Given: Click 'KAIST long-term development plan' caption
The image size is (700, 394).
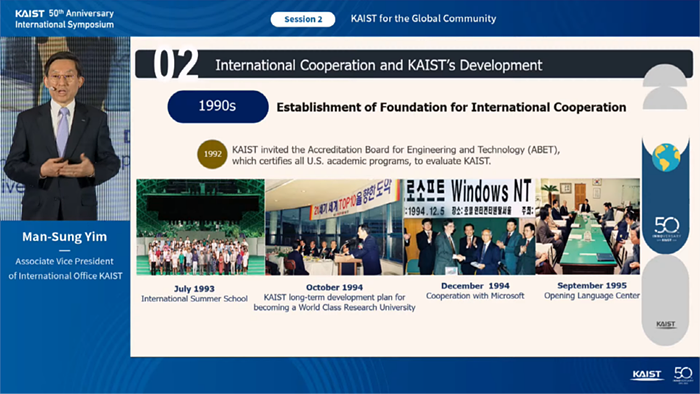Looking at the screenshot, I should pos(334,302).
